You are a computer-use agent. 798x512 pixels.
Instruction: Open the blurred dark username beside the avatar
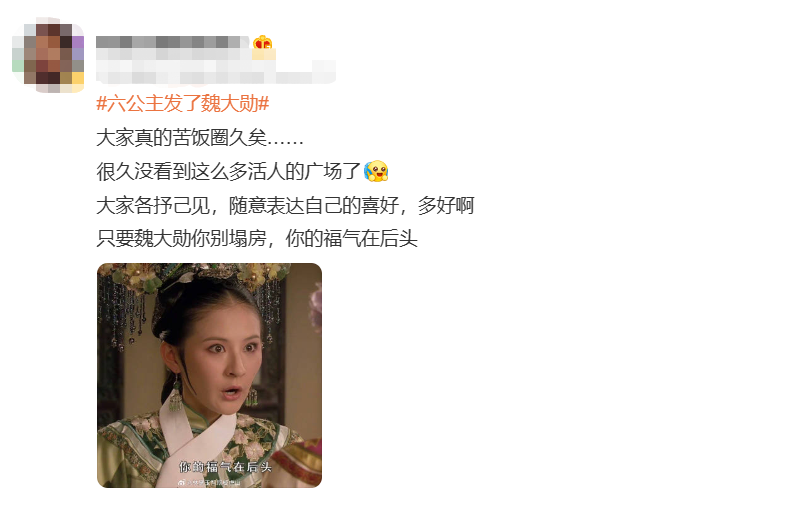[172, 42]
